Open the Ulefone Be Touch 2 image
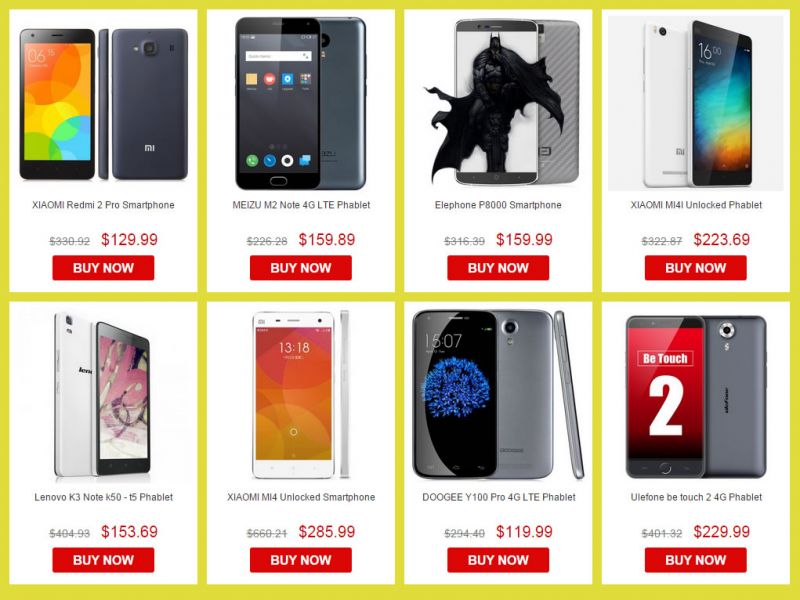Image resolution: width=800 pixels, height=600 pixels. pos(696,396)
